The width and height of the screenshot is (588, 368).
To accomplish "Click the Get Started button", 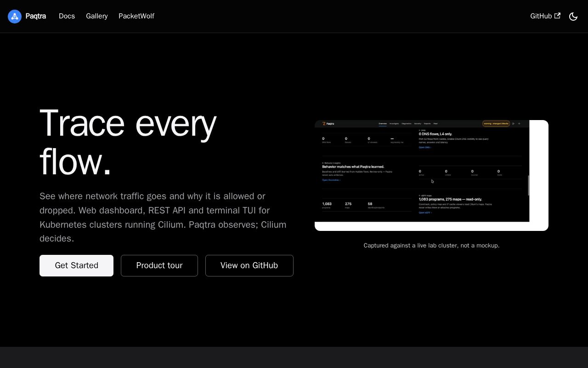I will [76, 265].
